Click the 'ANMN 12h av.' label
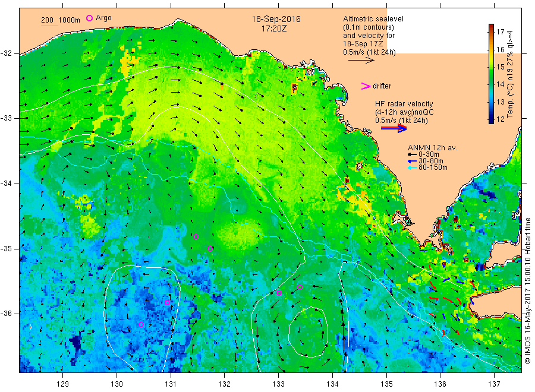 [433, 148]
